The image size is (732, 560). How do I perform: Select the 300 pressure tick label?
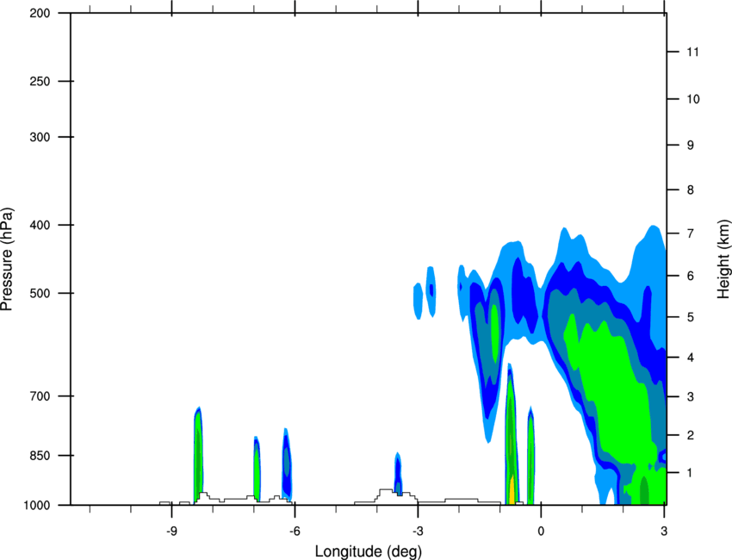[40, 137]
